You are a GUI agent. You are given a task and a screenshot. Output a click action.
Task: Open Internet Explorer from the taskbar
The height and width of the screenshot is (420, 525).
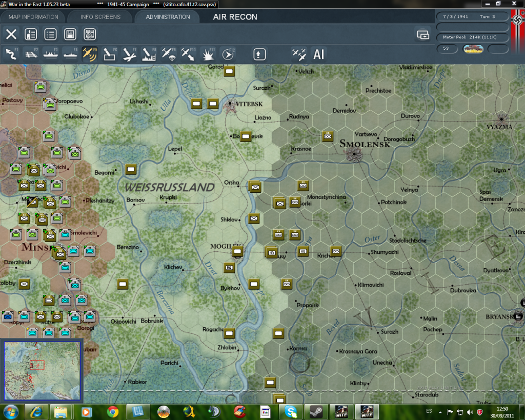pyautogui.click(x=36, y=412)
